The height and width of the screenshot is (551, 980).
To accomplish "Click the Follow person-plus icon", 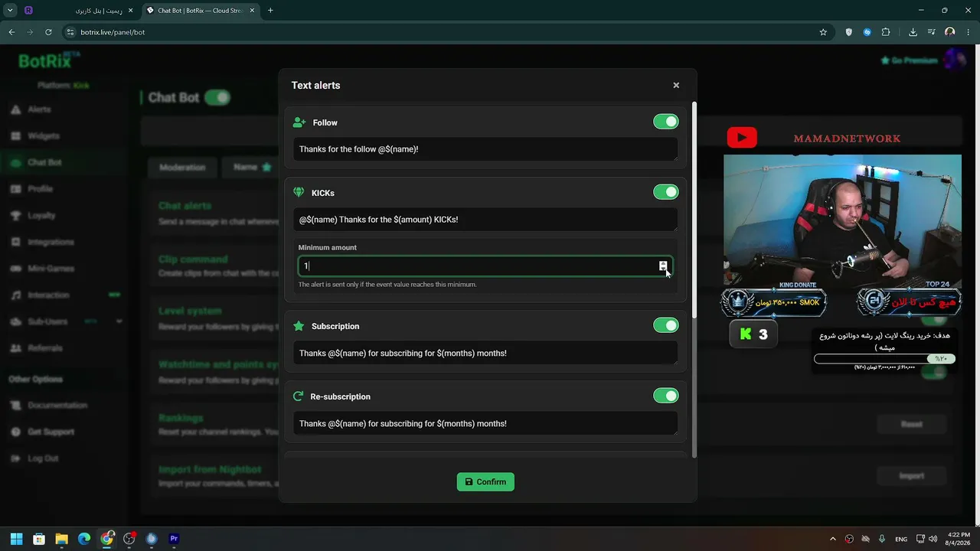I will (x=299, y=122).
